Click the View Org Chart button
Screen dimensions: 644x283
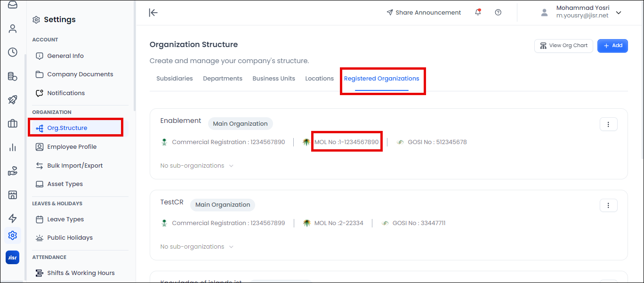click(563, 46)
